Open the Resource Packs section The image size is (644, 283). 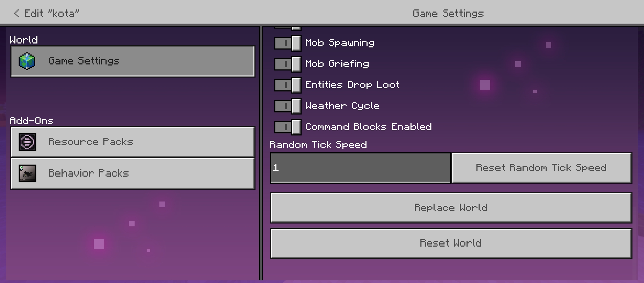tap(133, 142)
